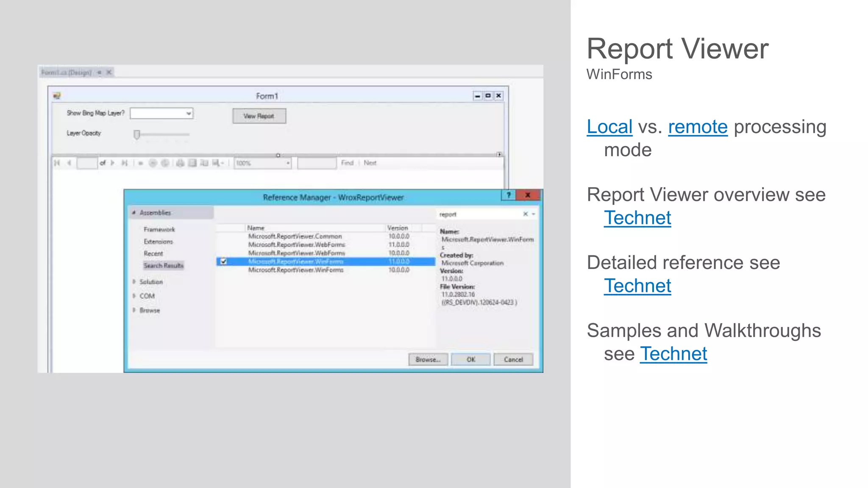Stop rendering via report toolbar icon

pyautogui.click(x=153, y=163)
